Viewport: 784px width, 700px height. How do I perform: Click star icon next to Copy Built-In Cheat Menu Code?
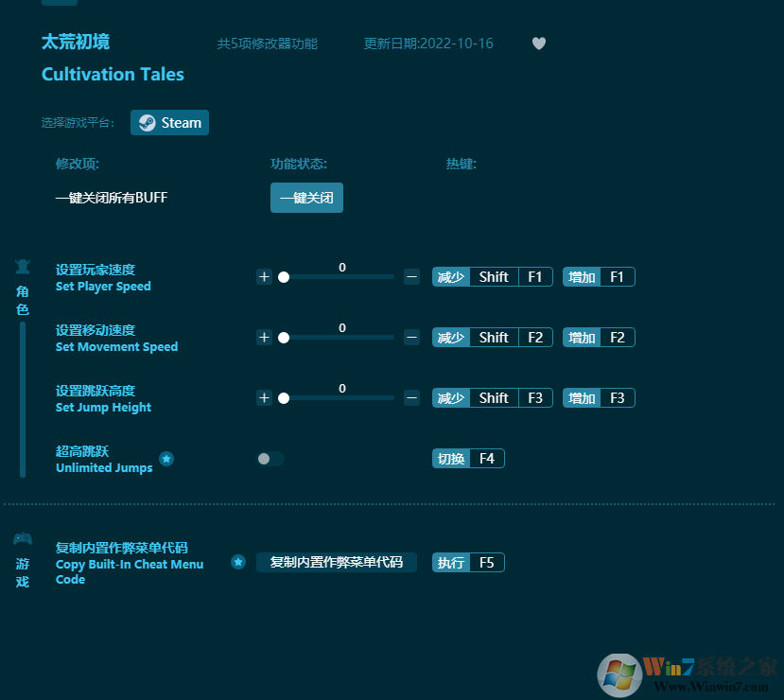pyautogui.click(x=238, y=562)
